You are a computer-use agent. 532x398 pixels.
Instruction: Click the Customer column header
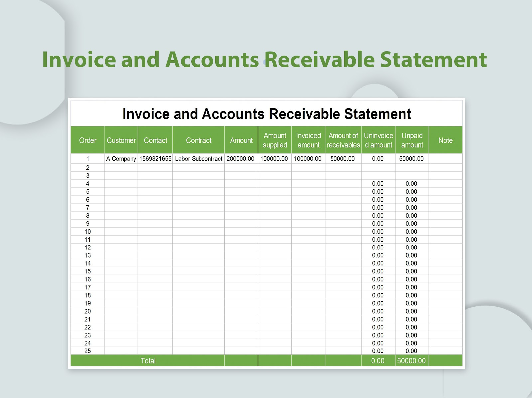pos(120,140)
